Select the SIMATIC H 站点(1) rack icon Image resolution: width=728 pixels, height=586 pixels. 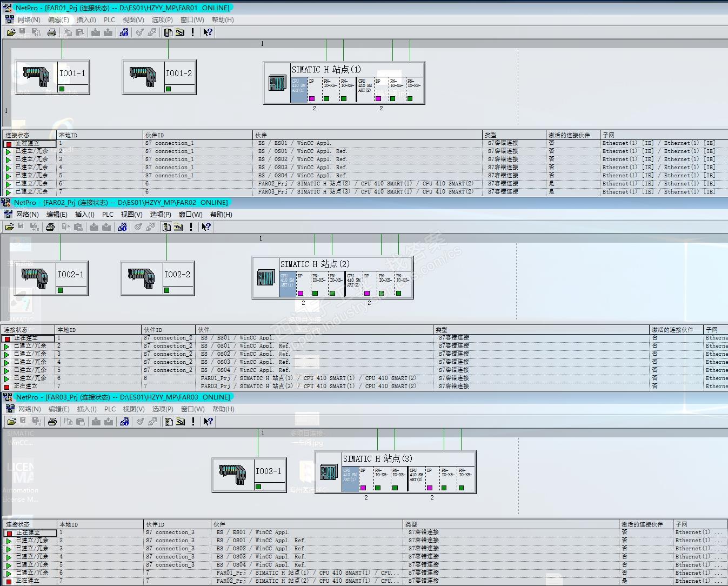point(277,83)
